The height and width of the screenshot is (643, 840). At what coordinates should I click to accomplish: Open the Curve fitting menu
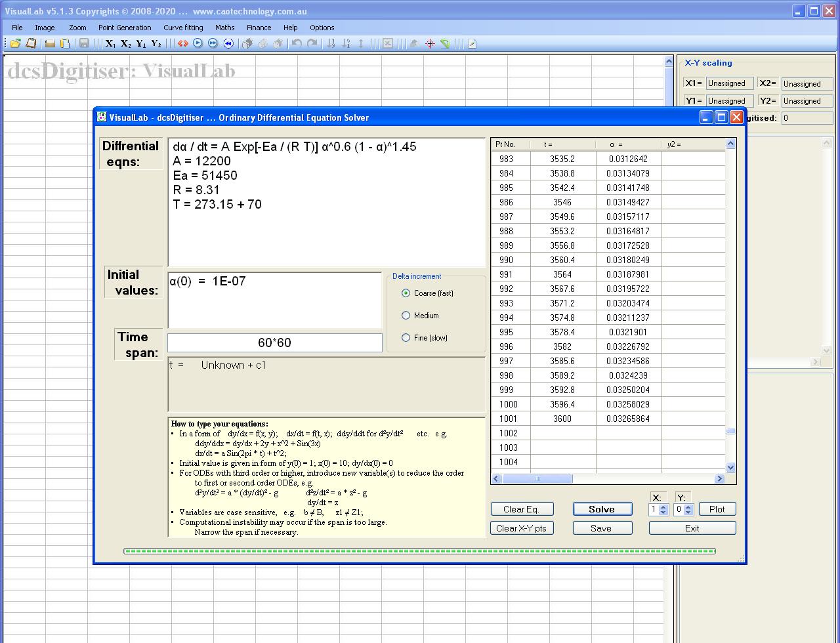[x=183, y=28]
